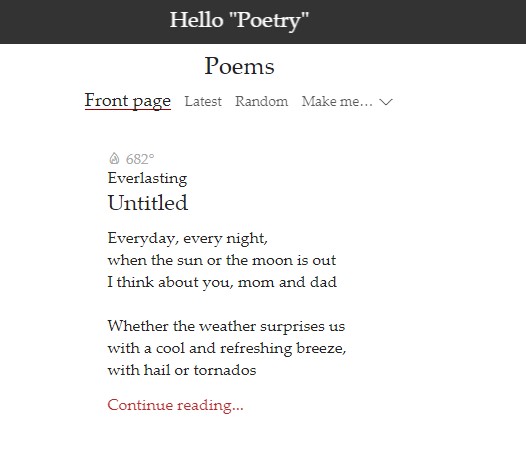Open the poem titled Untitled
This screenshot has height=457, width=526.
tap(148, 203)
